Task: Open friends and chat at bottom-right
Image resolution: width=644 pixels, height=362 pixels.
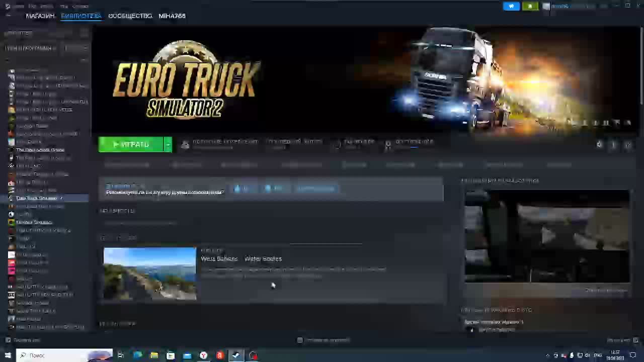Action: 622,340
